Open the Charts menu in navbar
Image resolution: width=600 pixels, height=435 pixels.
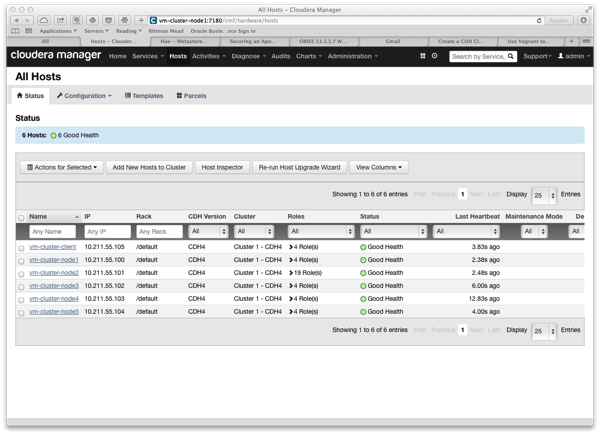309,56
